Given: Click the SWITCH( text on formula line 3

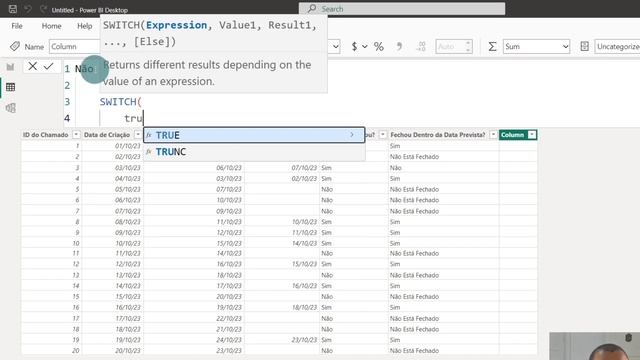Looking at the screenshot, I should tap(121, 102).
